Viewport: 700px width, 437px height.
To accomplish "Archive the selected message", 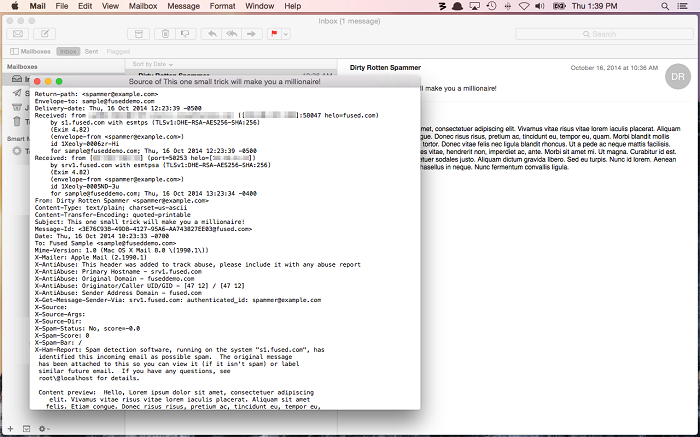I will (x=139, y=34).
